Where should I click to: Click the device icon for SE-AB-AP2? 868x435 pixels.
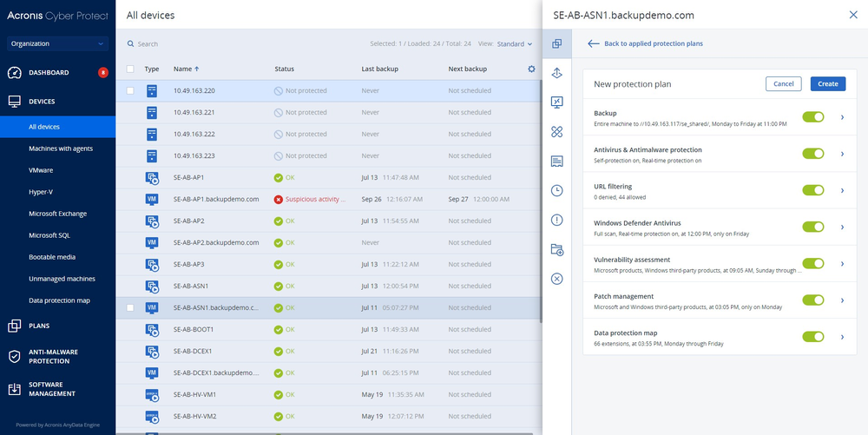(152, 221)
